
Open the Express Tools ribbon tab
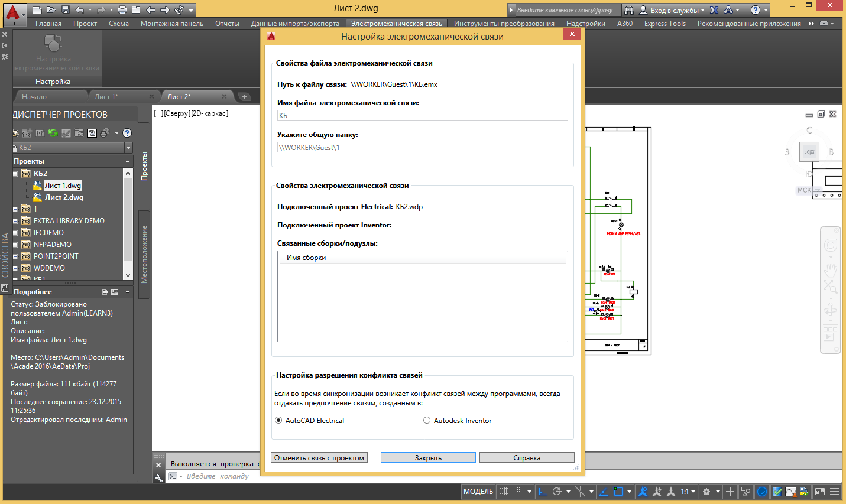pyautogui.click(x=665, y=24)
